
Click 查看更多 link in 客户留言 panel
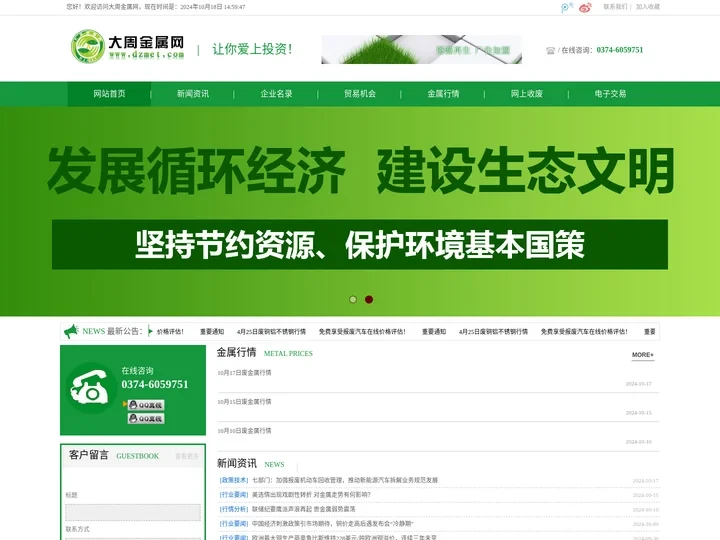click(187, 456)
